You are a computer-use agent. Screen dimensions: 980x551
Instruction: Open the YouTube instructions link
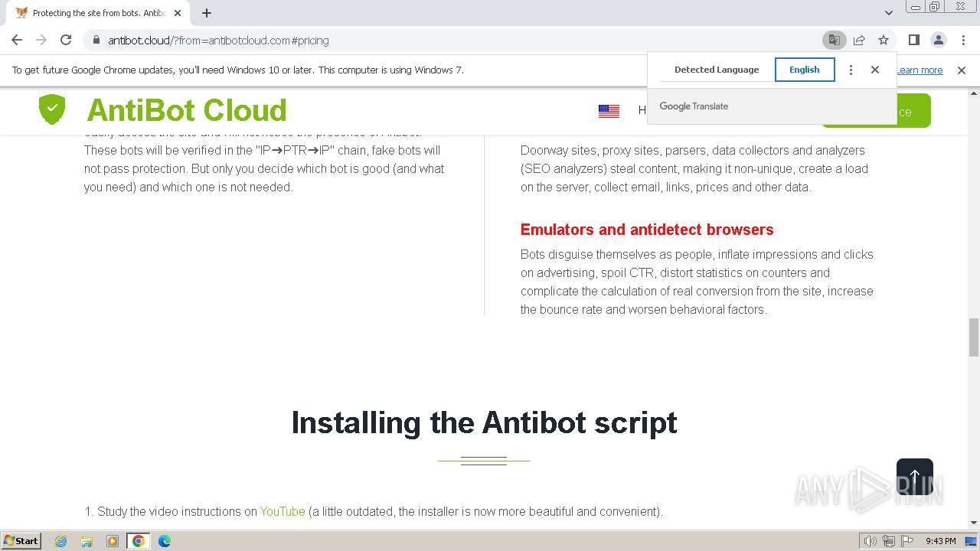point(283,511)
